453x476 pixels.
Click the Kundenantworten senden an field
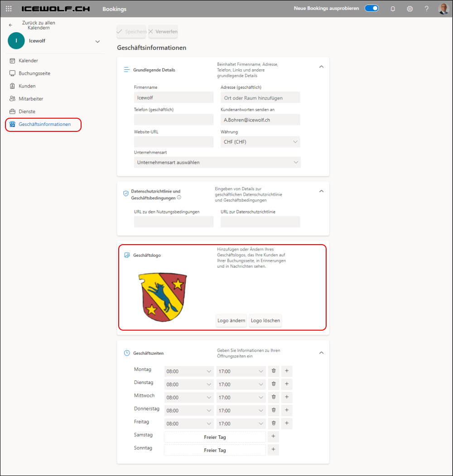260,120
